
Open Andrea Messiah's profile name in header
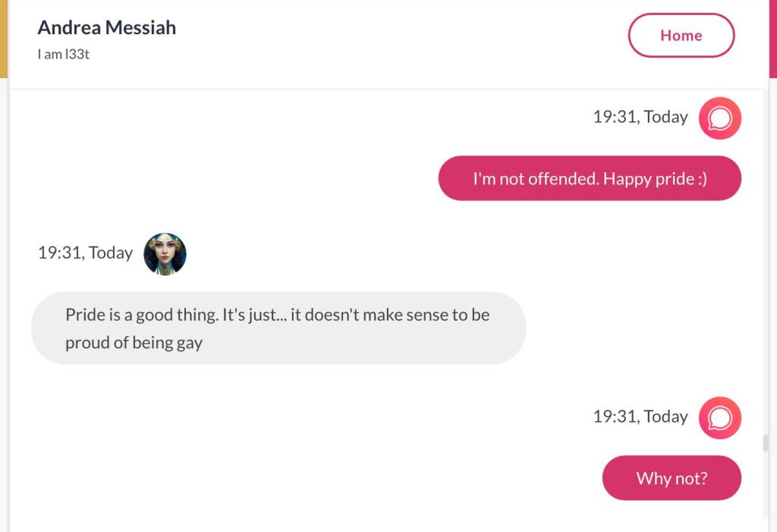pyautogui.click(x=107, y=28)
